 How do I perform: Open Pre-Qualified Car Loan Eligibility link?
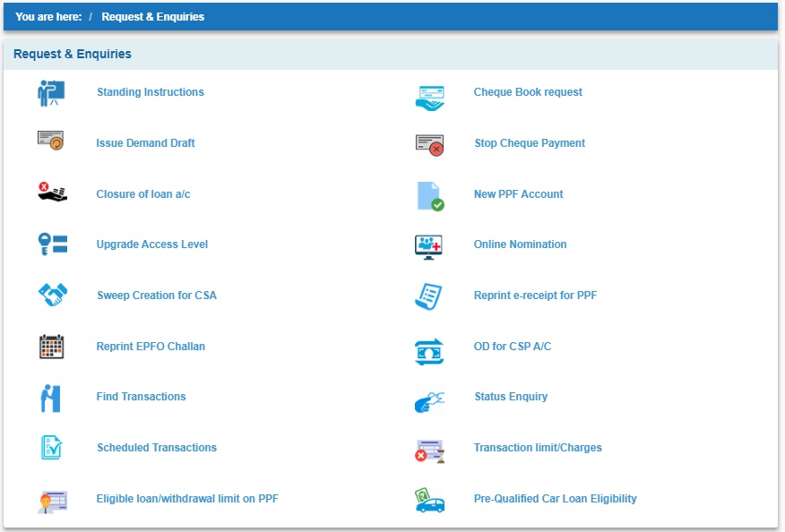556,499
